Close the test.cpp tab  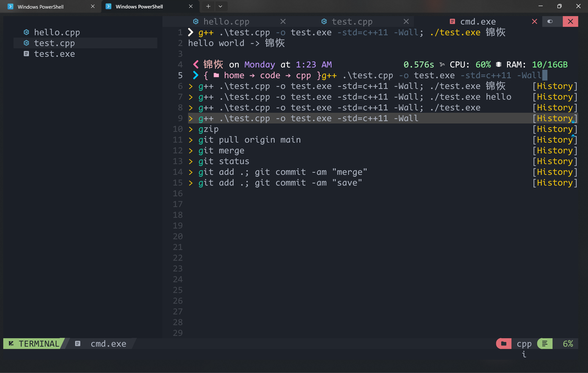click(x=406, y=21)
